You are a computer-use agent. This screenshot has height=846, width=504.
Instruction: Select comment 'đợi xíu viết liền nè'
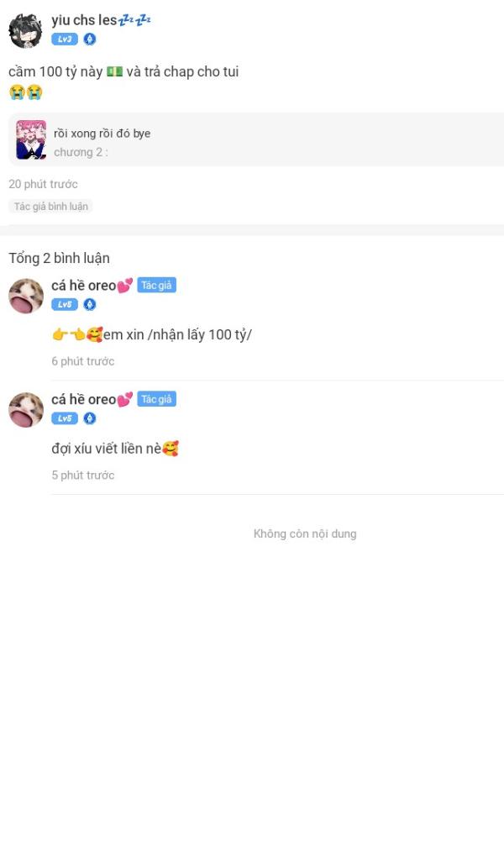(x=115, y=449)
